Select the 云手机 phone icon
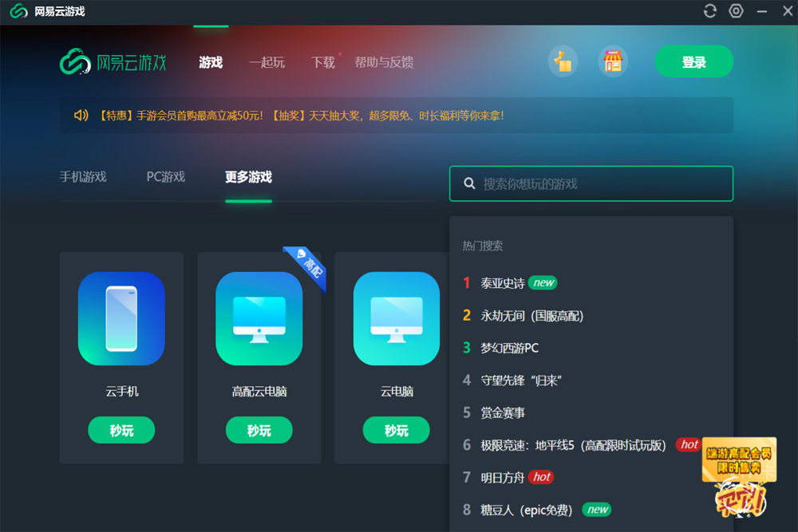The image size is (798, 532). tap(121, 318)
